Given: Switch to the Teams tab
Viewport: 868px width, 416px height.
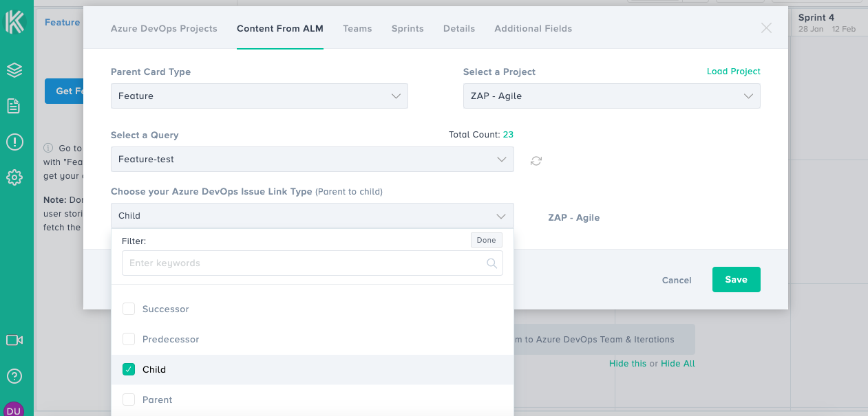Looking at the screenshot, I should 357,29.
